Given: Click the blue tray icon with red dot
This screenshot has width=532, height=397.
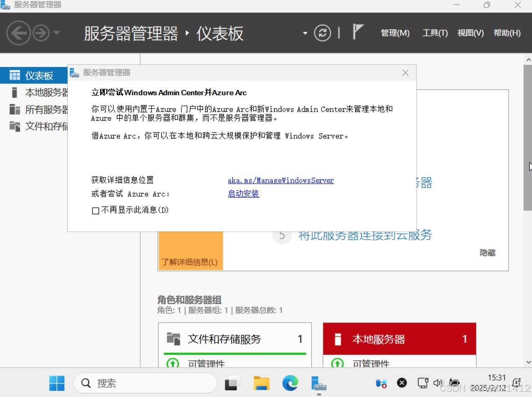Looking at the screenshot, I should tap(381, 383).
